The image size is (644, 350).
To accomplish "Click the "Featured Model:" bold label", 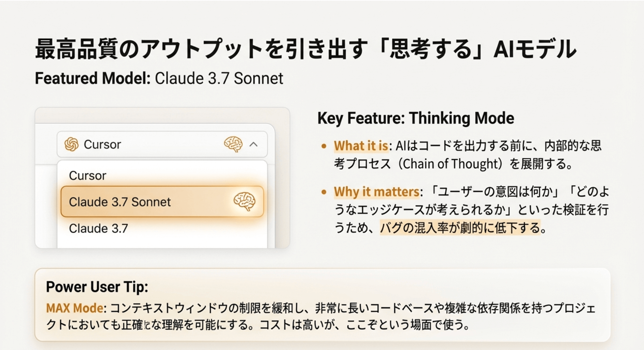I will point(93,78).
